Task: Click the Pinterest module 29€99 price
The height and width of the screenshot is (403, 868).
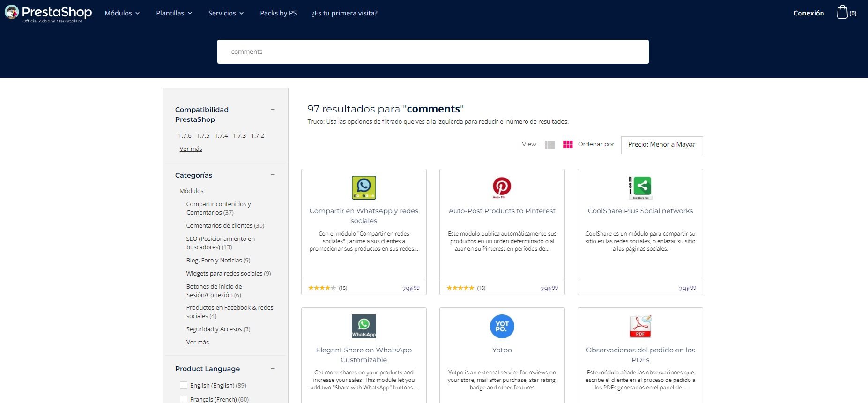Action: point(549,289)
